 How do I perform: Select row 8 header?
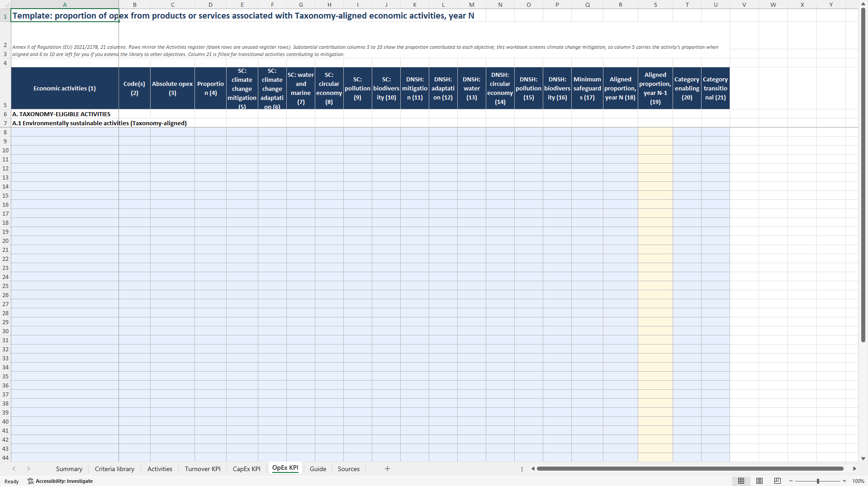5,132
